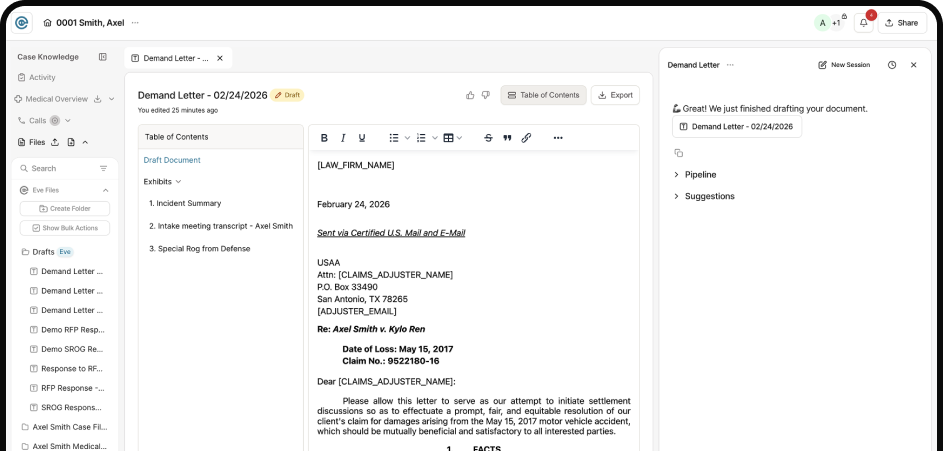This screenshot has width=943, height=451.
Task: Open the Demo RFP Resp... draft file
Action: coord(67,330)
